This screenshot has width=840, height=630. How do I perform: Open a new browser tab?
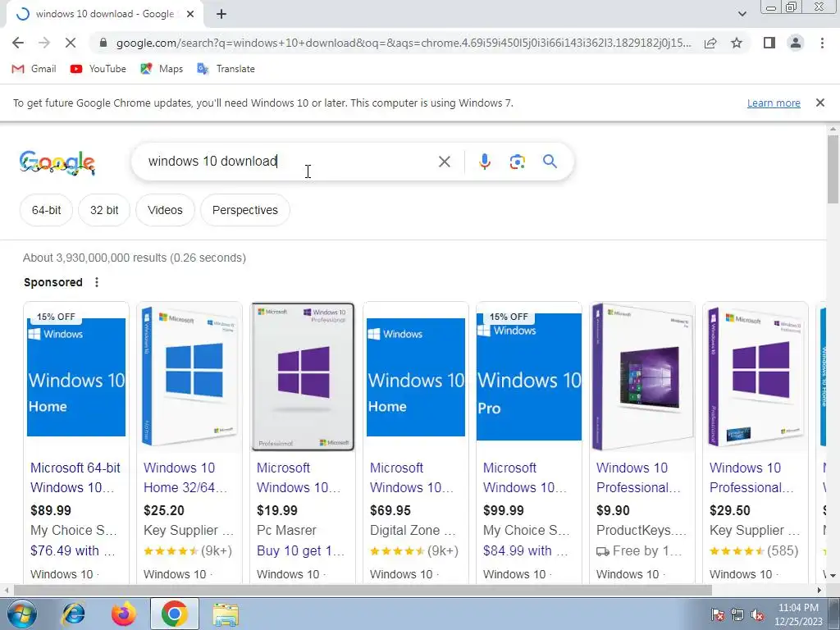(221, 15)
